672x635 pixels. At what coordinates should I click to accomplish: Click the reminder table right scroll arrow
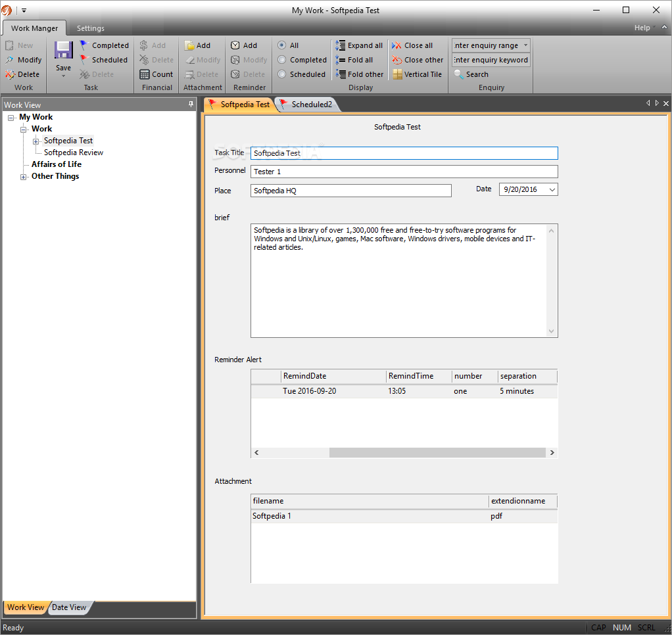tap(552, 452)
